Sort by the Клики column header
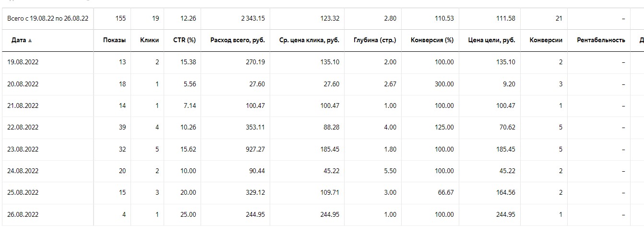This screenshot has height=235, width=644. 149,40
